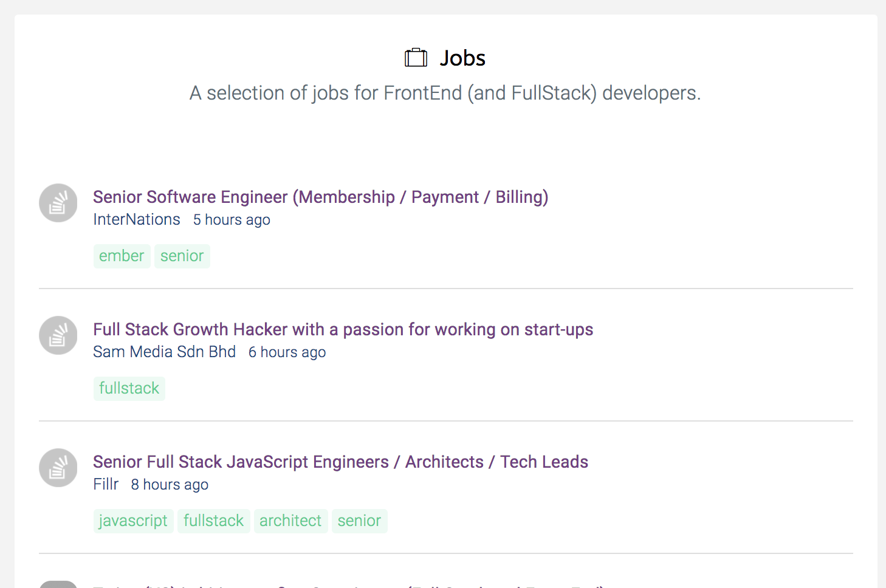
Task: Select the senior tag on the Fillr listing
Action: pos(359,521)
